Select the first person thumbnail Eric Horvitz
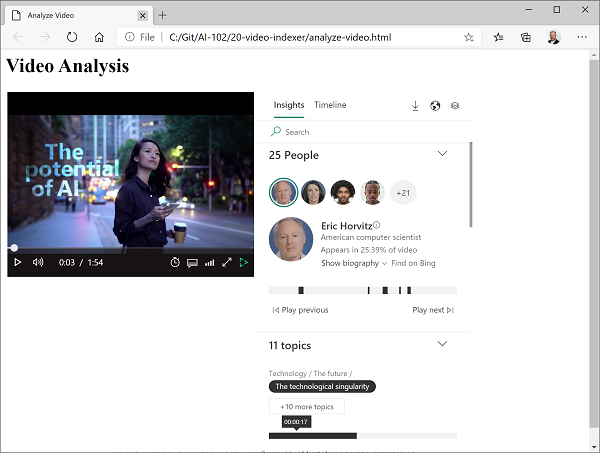This screenshot has width=600, height=453. coord(283,192)
